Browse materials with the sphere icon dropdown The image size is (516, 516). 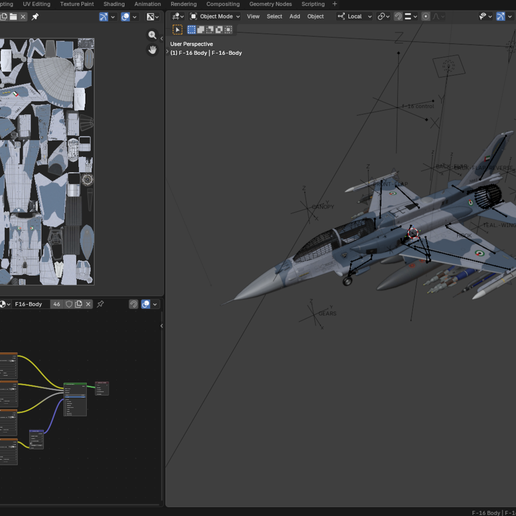pyautogui.click(x=5, y=304)
